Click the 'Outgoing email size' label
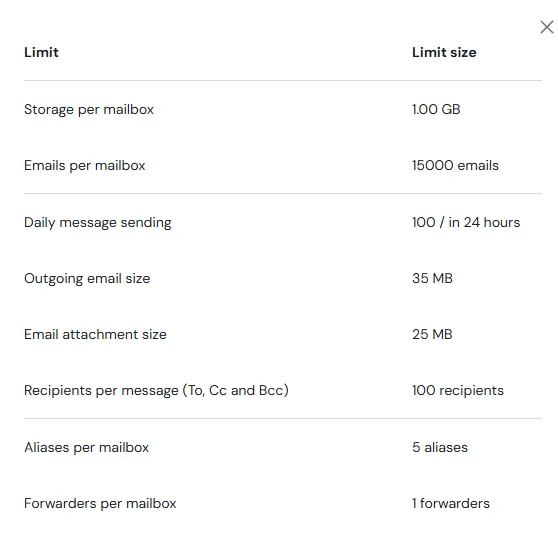558x546 pixels. pos(87,279)
